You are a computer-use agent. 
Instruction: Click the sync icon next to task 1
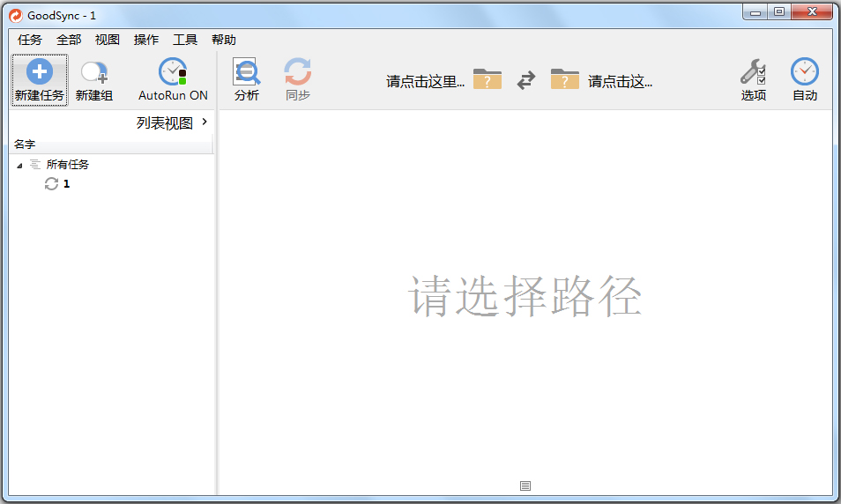click(51, 184)
